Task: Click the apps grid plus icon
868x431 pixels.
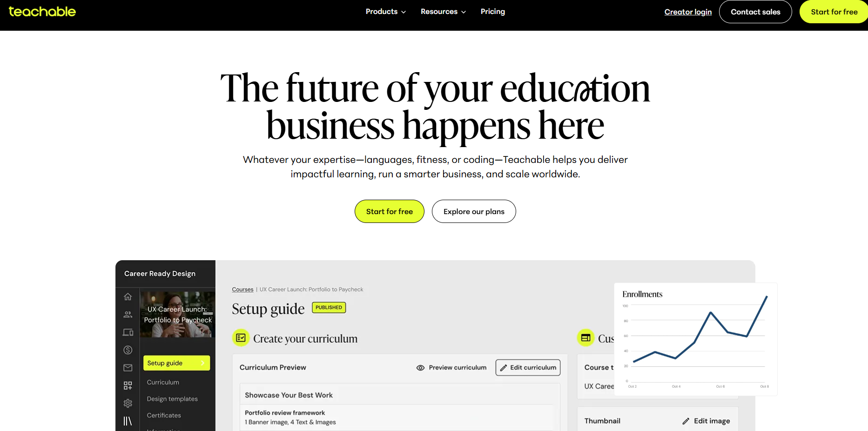Action: click(x=128, y=385)
